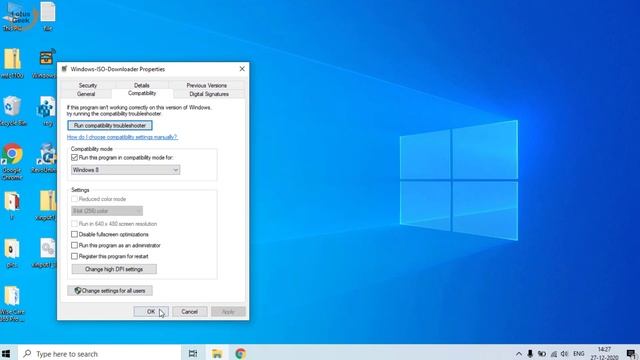Click the microphone tray icon
This screenshot has height=360, width=640.
click(x=530, y=354)
